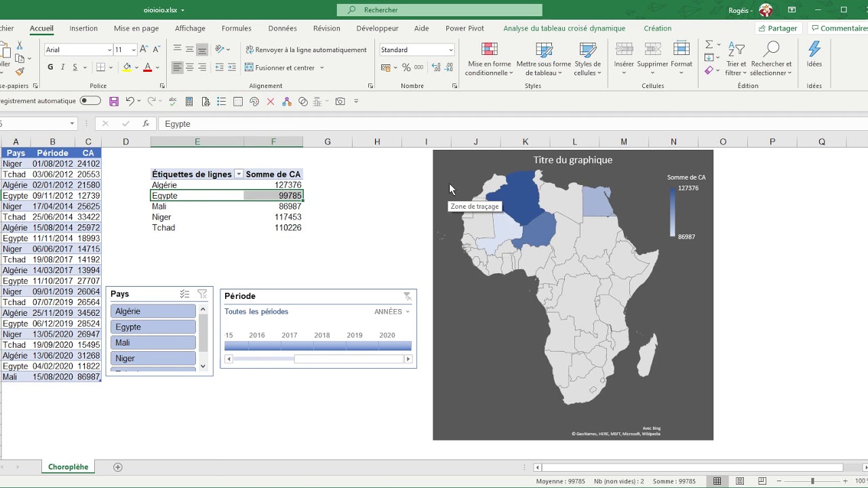Select the Choroplèhe sheet tab
This screenshot has height=488, width=868.
click(x=68, y=467)
